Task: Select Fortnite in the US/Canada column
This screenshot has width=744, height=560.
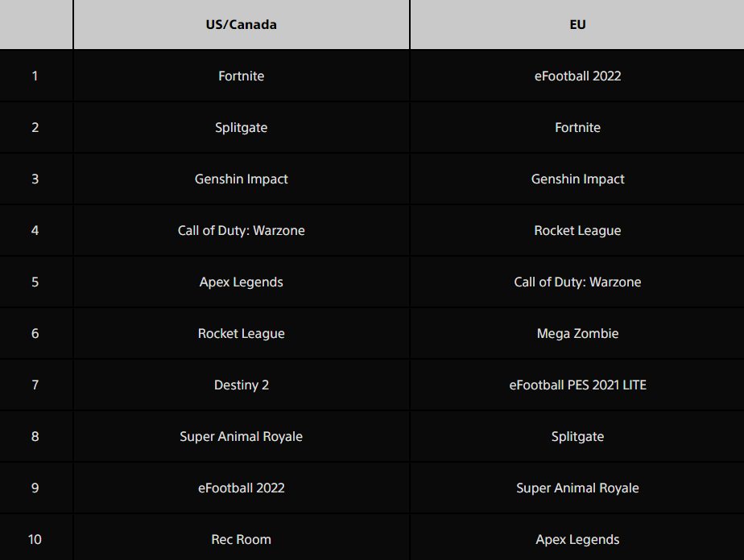Action: click(x=241, y=76)
